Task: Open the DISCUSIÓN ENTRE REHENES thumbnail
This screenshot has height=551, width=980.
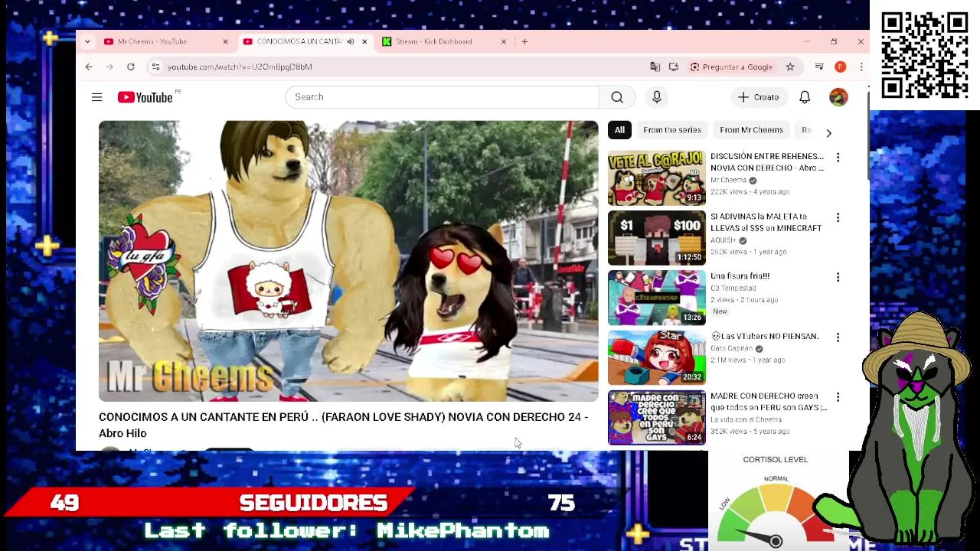Action: coord(656,178)
